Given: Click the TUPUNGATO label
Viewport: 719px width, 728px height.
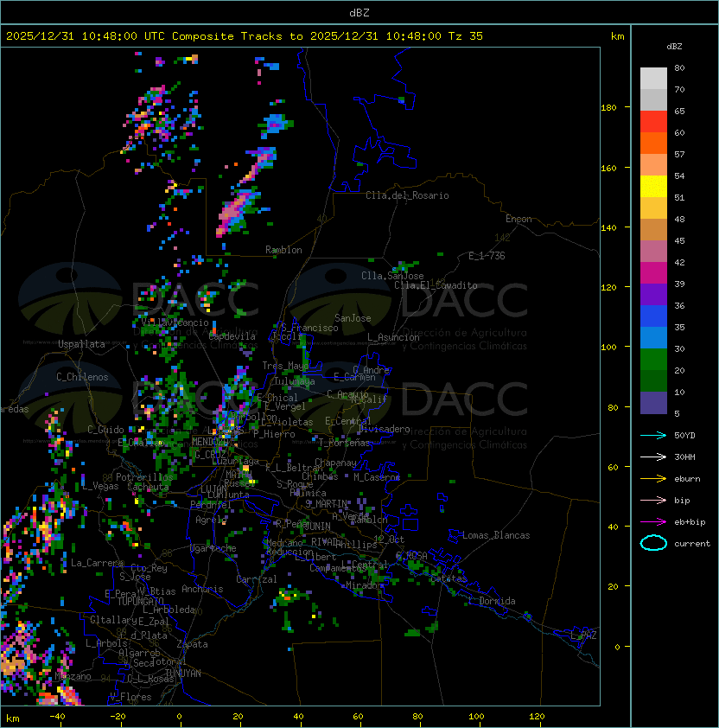Looking at the screenshot, I should pos(140,602).
